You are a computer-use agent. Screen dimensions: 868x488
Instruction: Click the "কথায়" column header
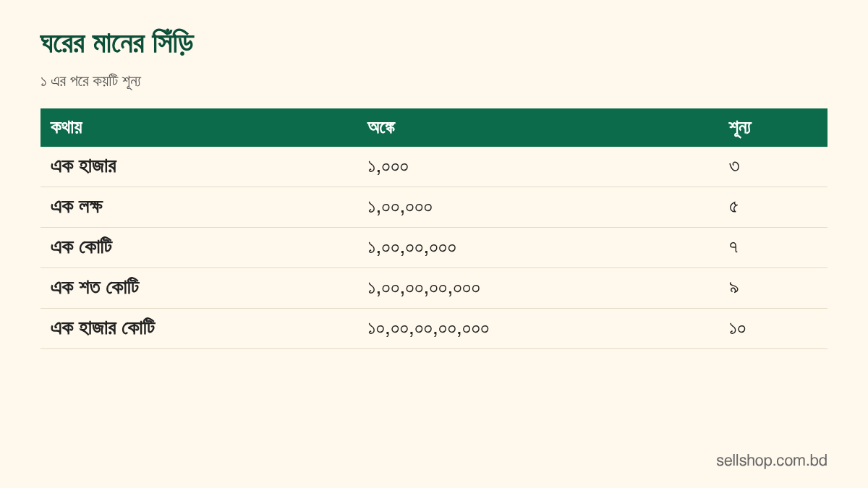click(66, 127)
